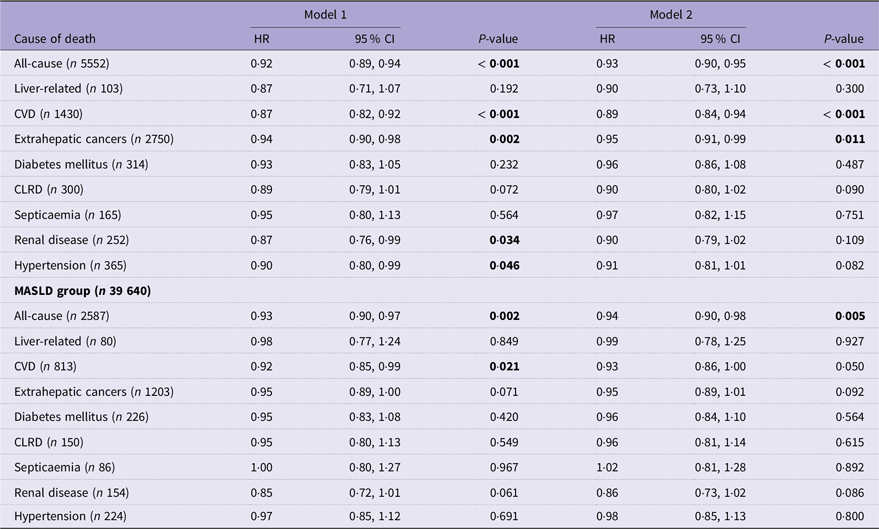Click 'Hypertension (n 365)' row label

(x=71, y=265)
